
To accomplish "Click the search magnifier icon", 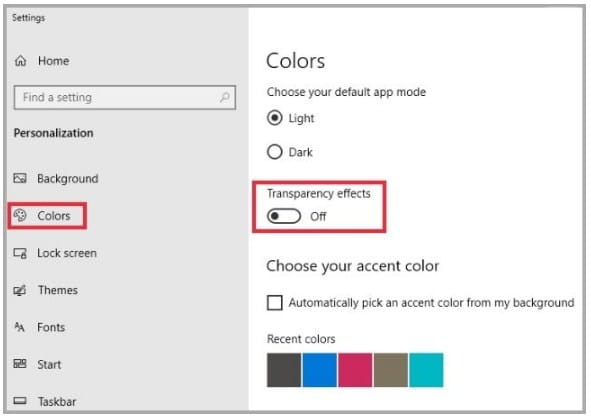I will (225, 97).
